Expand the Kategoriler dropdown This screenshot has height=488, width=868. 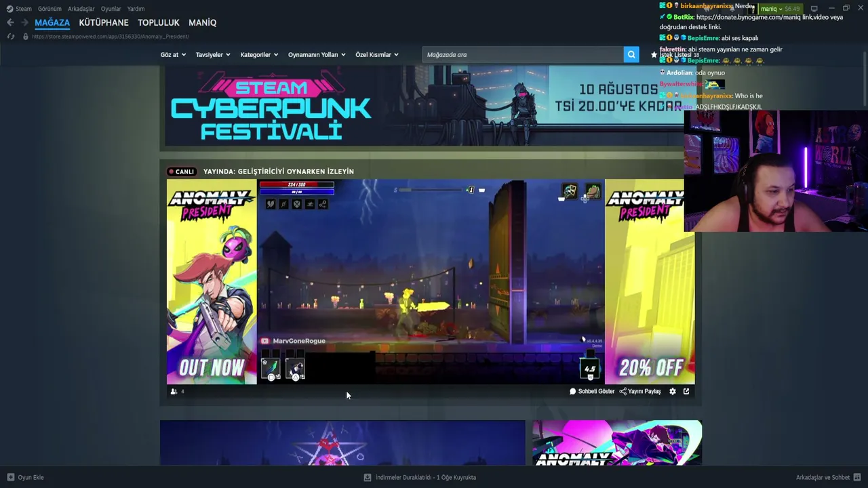click(259, 55)
